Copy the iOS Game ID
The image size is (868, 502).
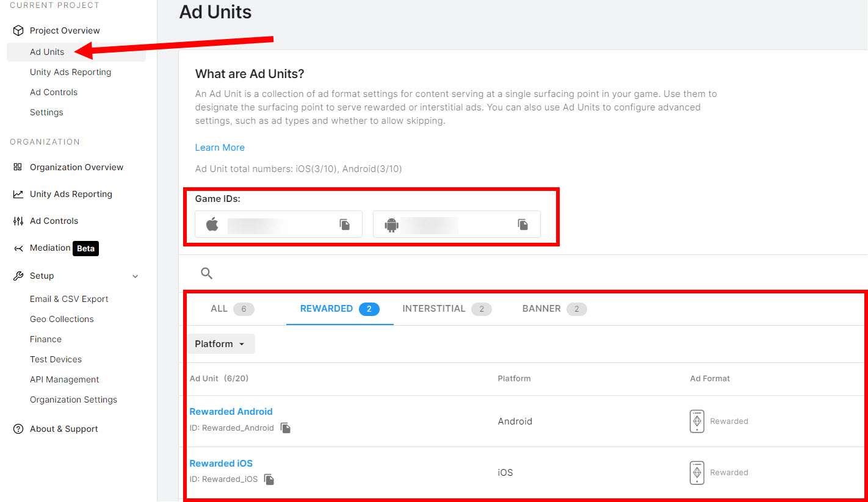coord(345,224)
